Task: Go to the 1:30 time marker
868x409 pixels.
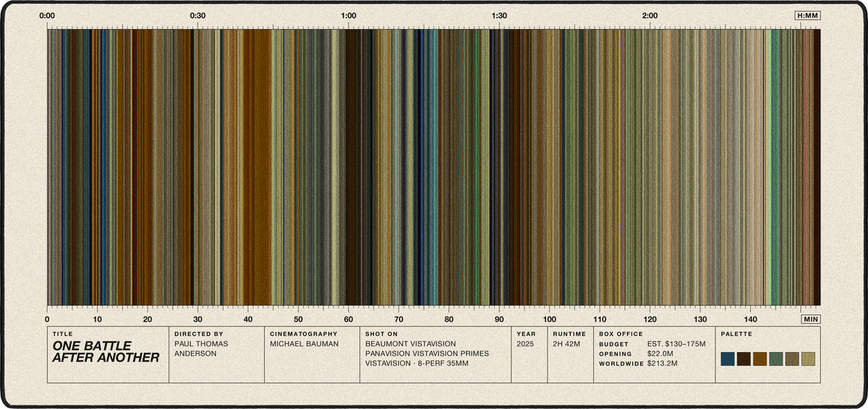Action: pos(498,15)
